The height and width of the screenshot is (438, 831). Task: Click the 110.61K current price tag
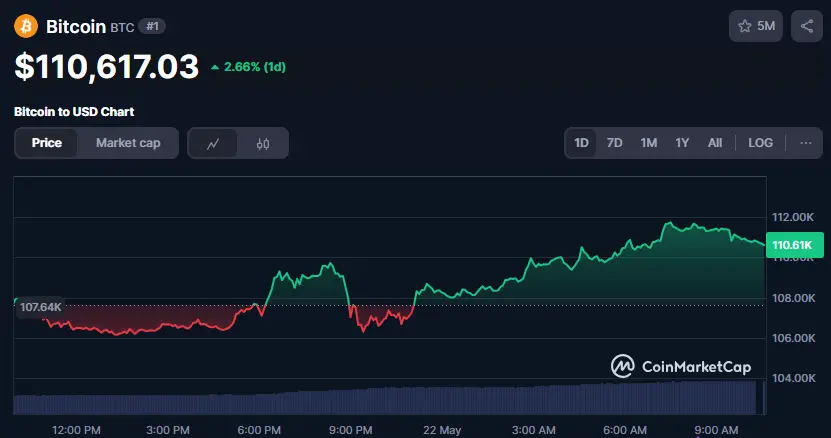click(x=794, y=245)
